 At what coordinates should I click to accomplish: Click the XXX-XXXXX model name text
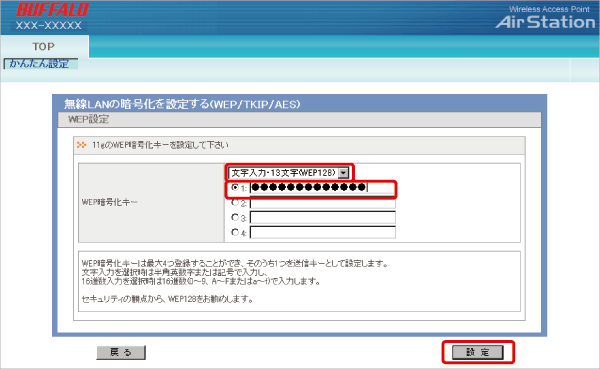[49, 26]
